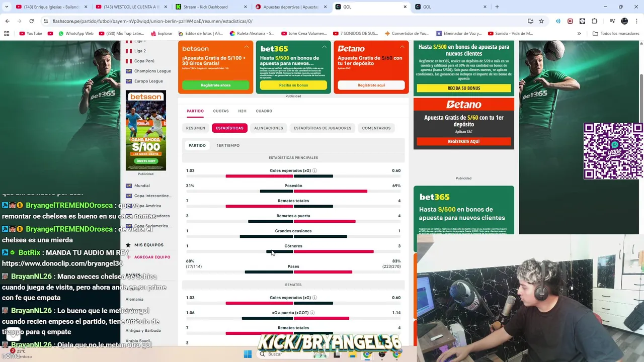The width and height of the screenshot is (644, 362).
Task: Open the apps grid in bookmarks bar
Action: [7, 34]
